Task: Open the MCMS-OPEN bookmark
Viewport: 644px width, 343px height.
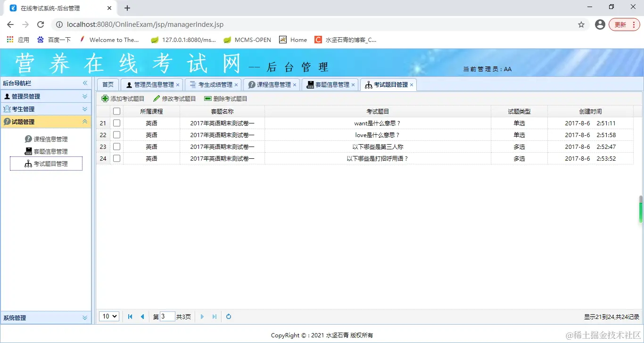Action: coord(247,40)
